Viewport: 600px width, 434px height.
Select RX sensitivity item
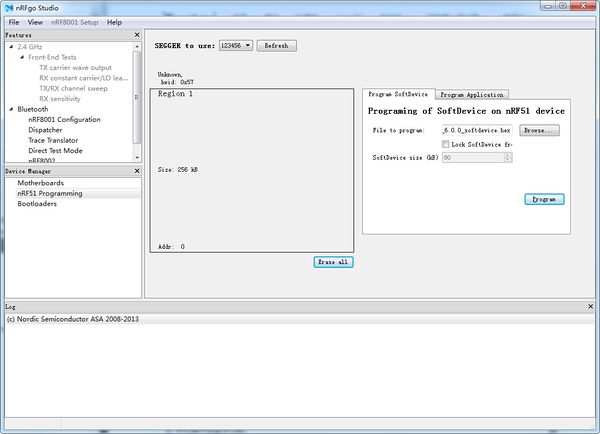click(x=60, y=98)
